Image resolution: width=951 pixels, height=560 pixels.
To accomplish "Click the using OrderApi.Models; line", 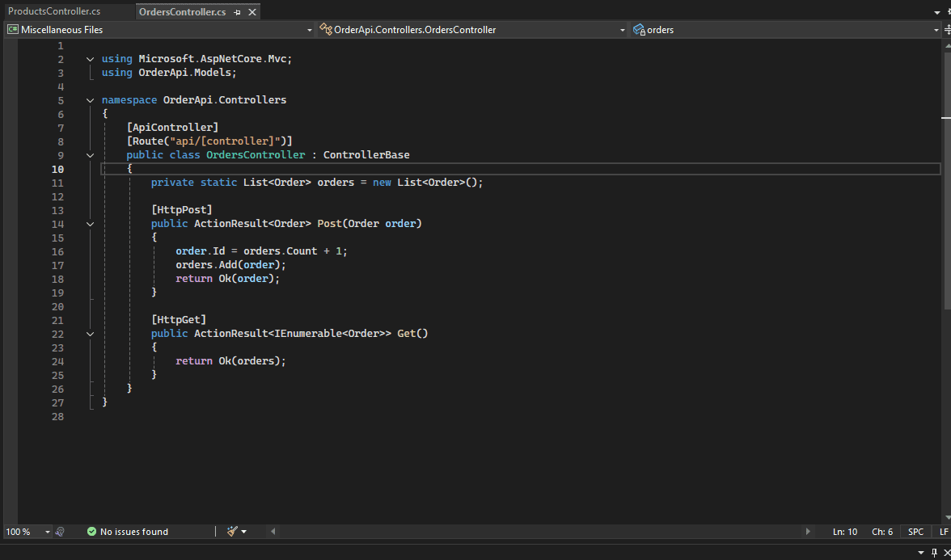I will click(x=168, y=74).
